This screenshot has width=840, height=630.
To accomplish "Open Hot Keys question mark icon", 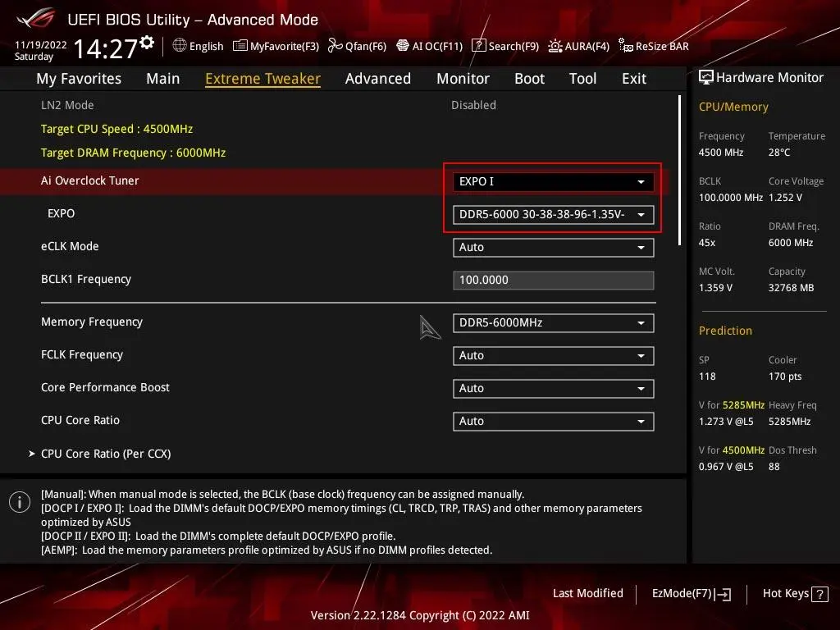I will tap(819, 594).
